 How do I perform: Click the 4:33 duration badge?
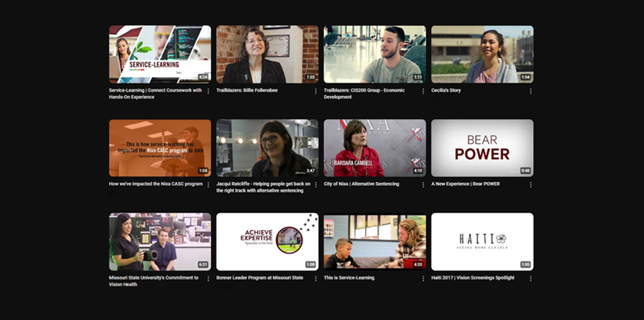[418, 265]
